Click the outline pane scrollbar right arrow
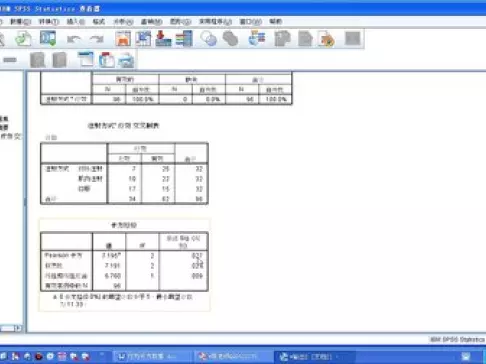Viewport: 486px width, 364px height. point(18,328)
